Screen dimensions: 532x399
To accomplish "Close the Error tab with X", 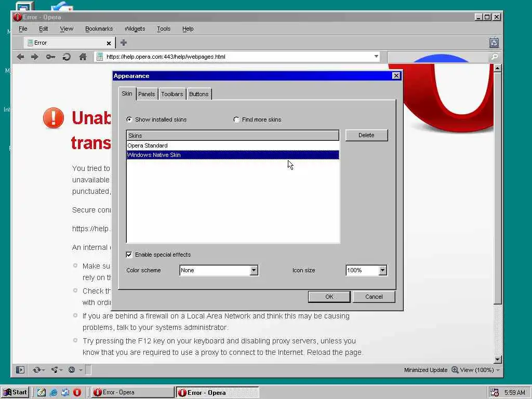I will pos(109,43).
